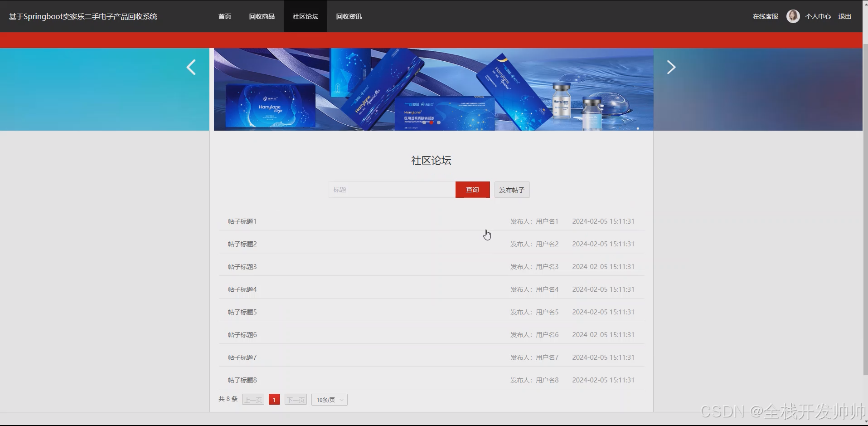Screen dimensions: 868x426
Task: Advance to the next carousel banner slide
Action: [x=671, y=68]
